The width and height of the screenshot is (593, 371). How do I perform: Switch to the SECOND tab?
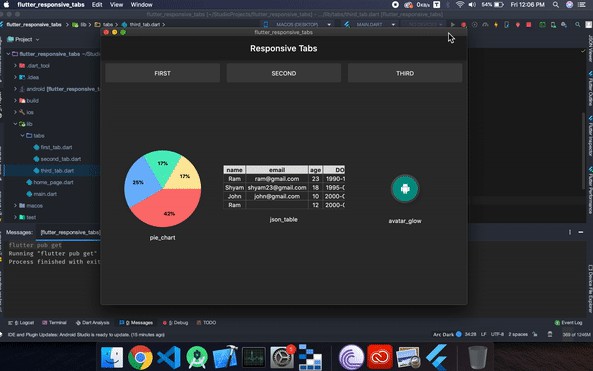click(284, 73)
